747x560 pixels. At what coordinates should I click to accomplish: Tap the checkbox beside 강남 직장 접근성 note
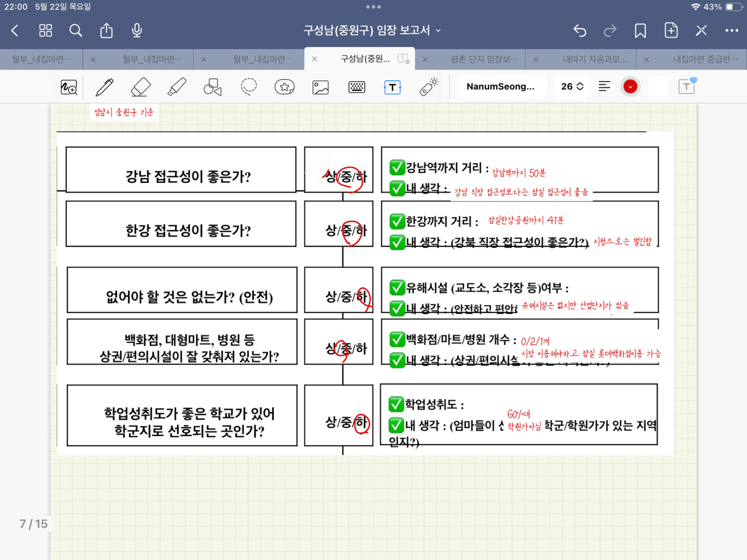(397, 188)
